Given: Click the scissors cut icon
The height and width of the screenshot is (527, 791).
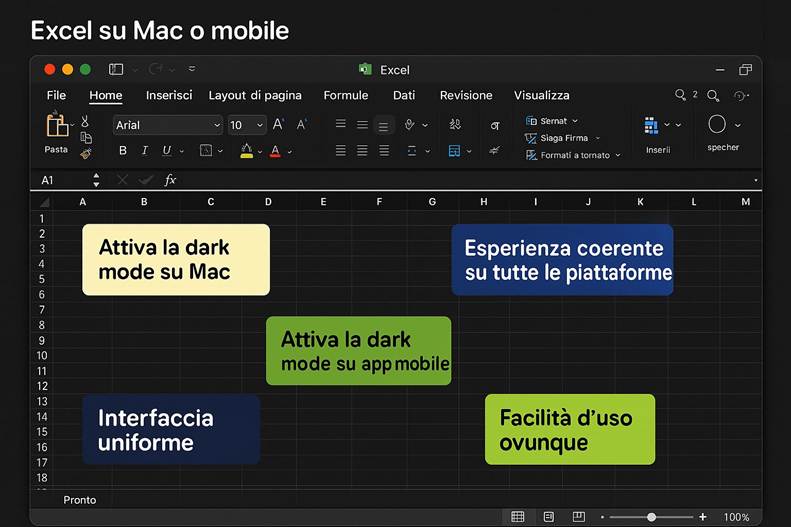Looking at the screenshot, I should pyautogui.click(x=85, y=121).
